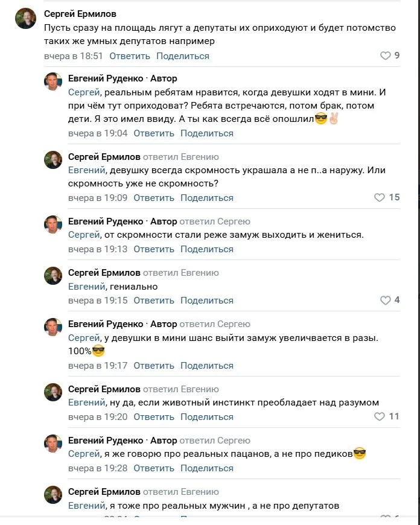Share the 19:20 comment
Viewport: 420px width, 525px height.
click(x=207, y=417)
